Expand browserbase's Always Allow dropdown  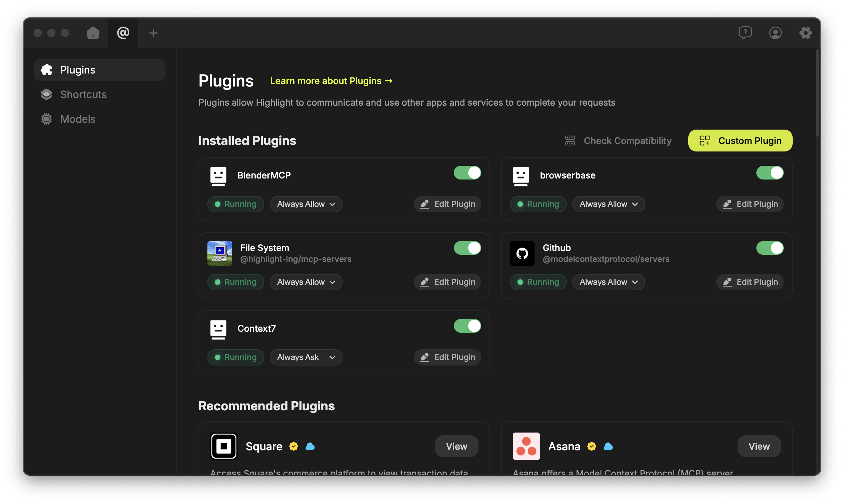coord(608,204)
